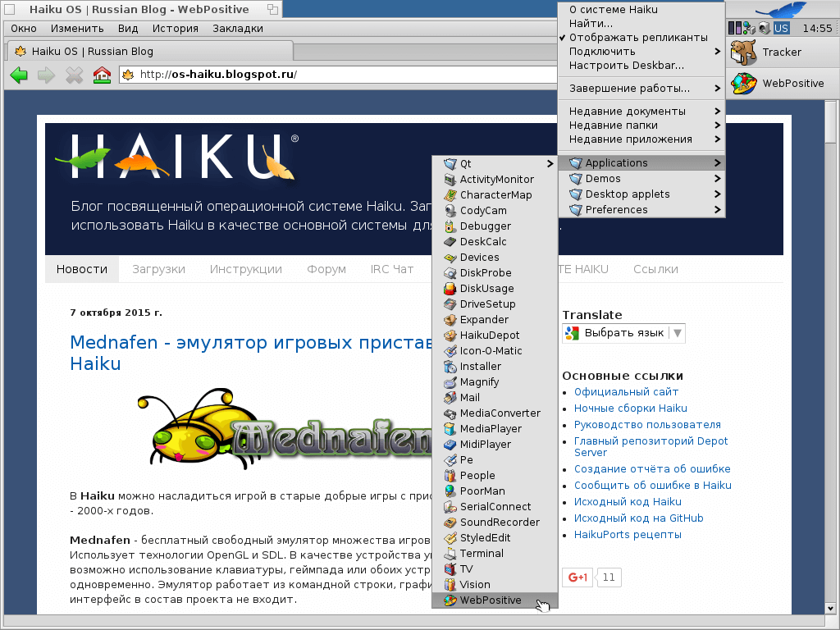Open CharacterMap application
The image size is (840, 630).
[x=495, y=195]
